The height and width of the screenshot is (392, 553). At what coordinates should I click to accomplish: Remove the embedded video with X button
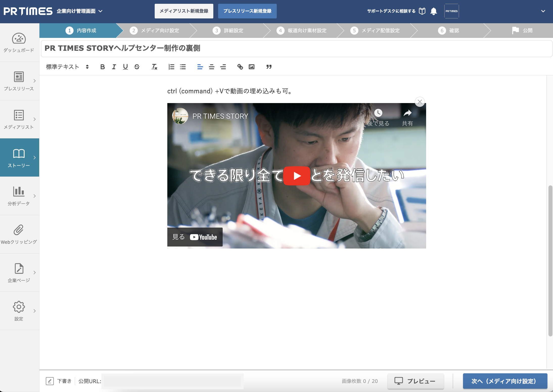tap(420, 102)
